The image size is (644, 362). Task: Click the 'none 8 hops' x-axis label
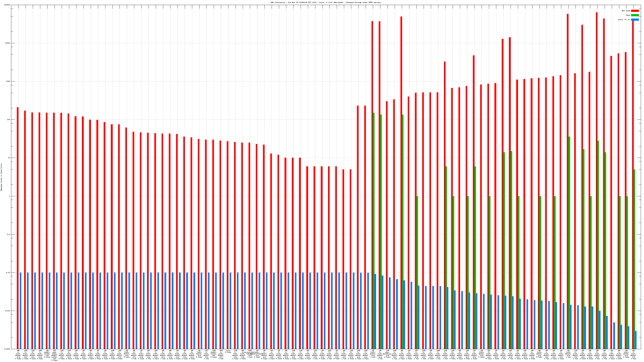[228, 352]
